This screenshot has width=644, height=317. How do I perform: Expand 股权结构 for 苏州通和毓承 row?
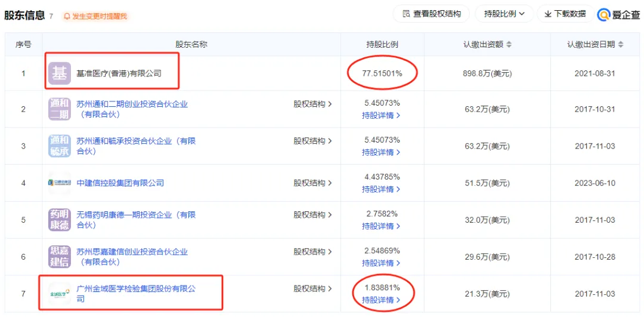312,141
